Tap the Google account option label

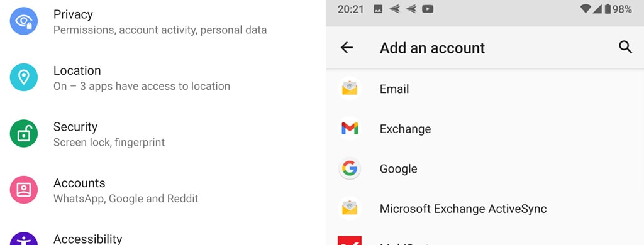coord(398,168)
